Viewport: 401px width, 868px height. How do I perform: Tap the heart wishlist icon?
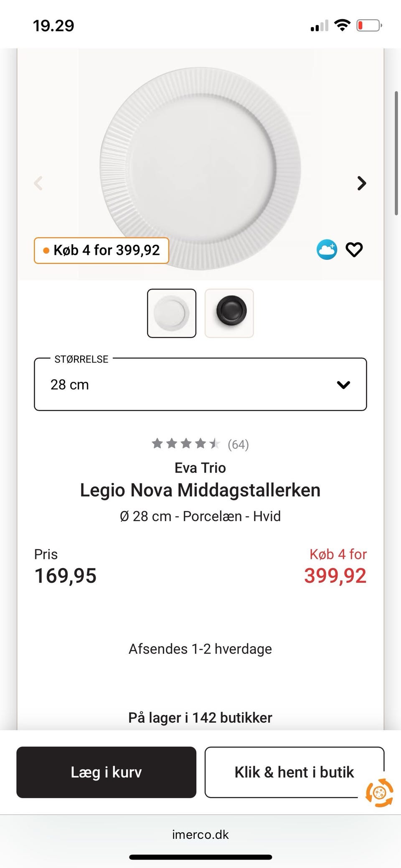(x=354, y=250)
